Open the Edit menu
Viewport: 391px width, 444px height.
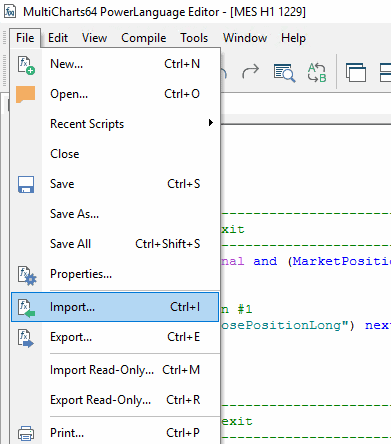[58, 38]
